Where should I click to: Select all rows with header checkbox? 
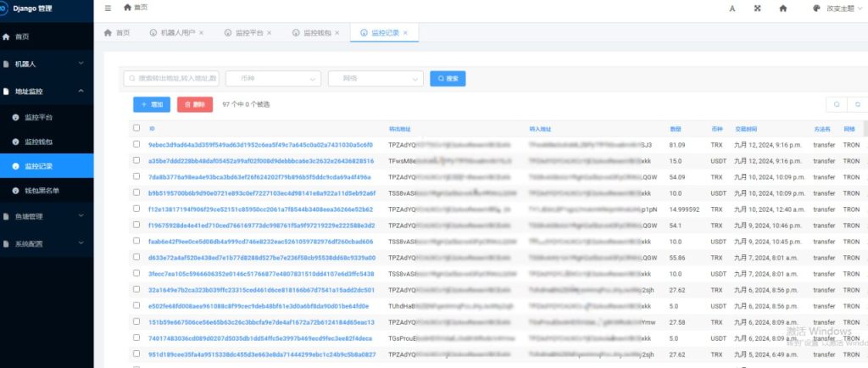(136, 129)
